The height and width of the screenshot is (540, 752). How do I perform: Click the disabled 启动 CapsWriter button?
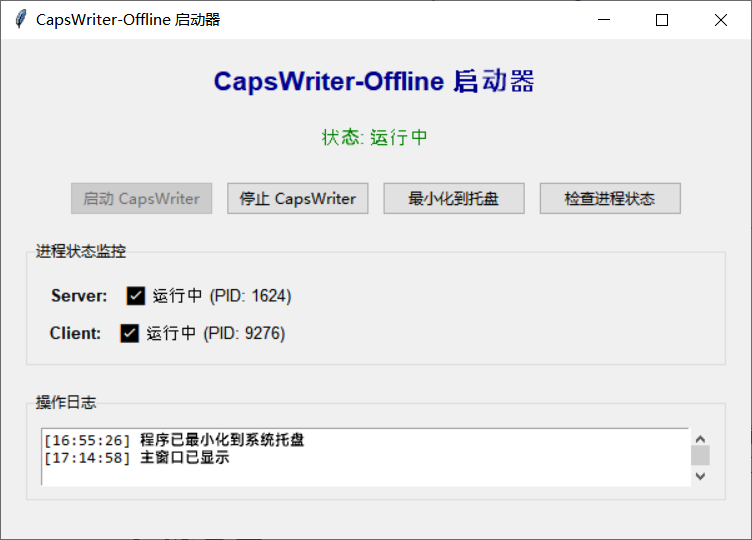click(141, 198)
